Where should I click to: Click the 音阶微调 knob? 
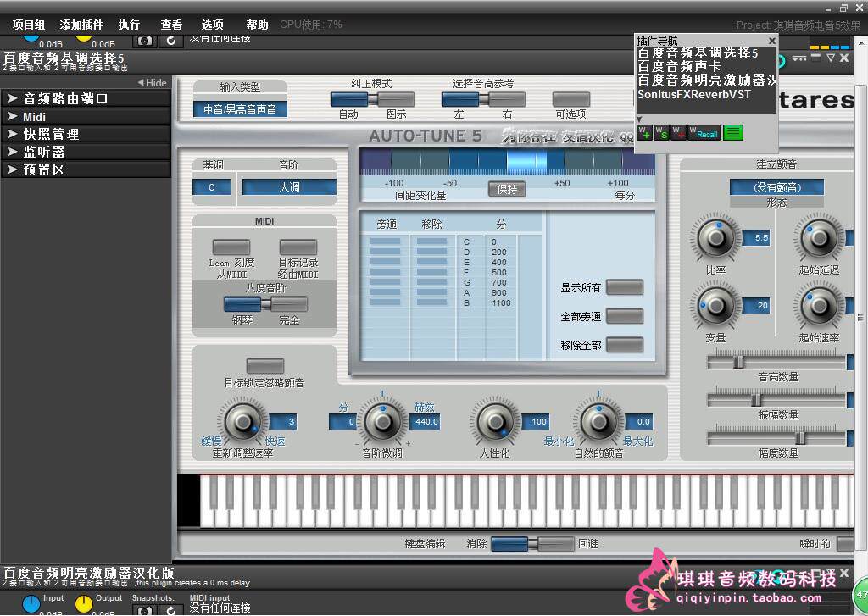click(x=382, y=422)
